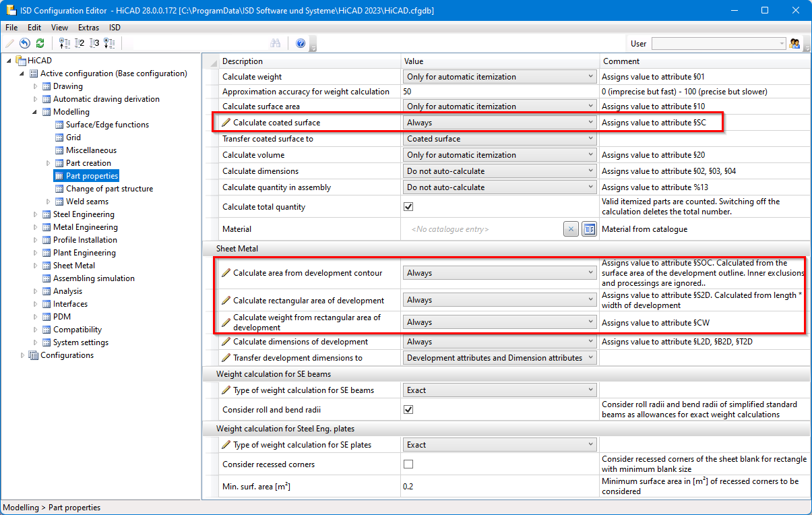Open the ISD menu

tap(115, 28)
